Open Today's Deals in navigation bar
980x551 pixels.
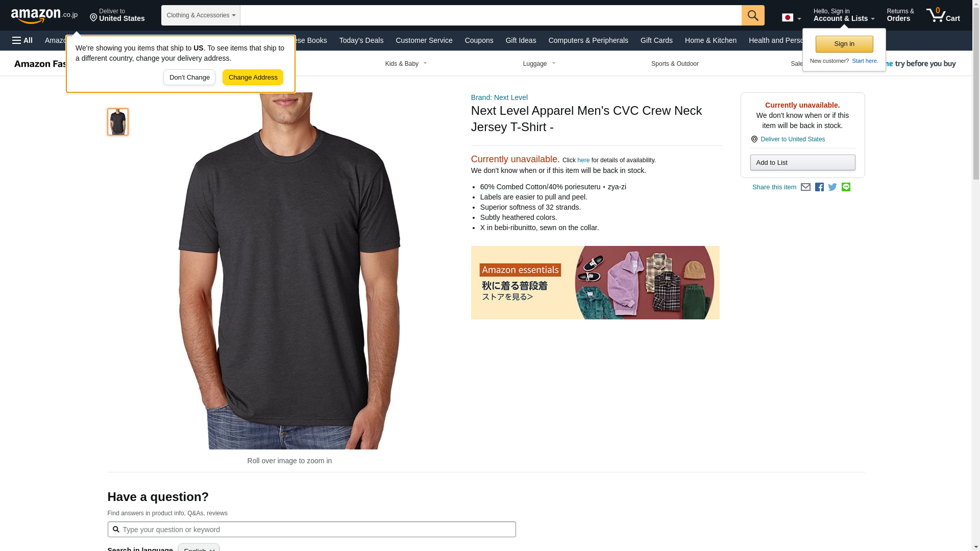pos(361,40)
